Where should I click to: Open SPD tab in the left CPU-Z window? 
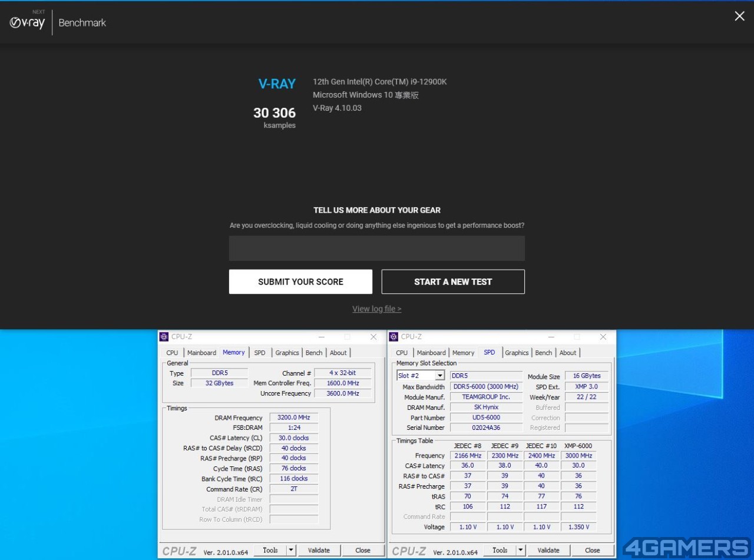[260, 353]
